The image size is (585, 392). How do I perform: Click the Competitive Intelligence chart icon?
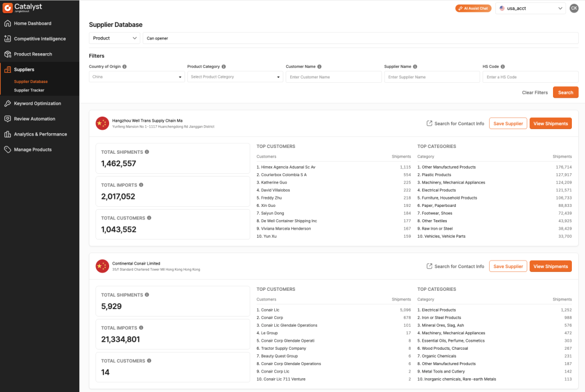7,39
